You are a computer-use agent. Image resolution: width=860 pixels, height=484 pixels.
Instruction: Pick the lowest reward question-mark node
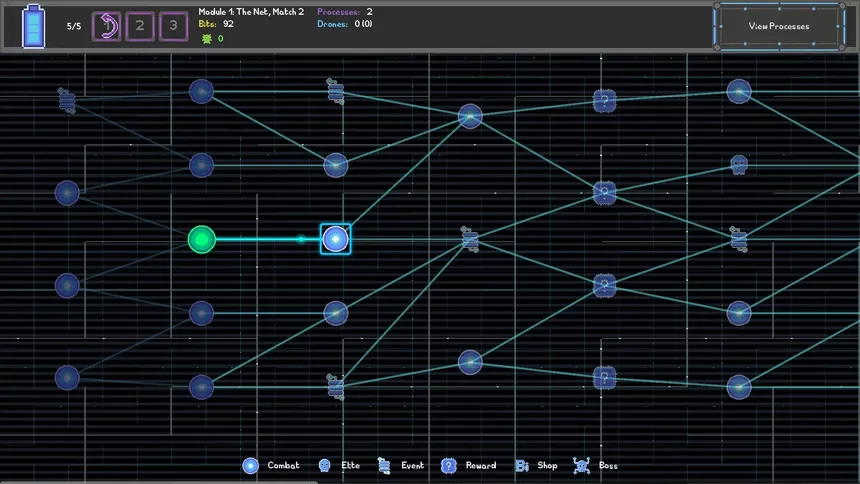coord(604,378)
